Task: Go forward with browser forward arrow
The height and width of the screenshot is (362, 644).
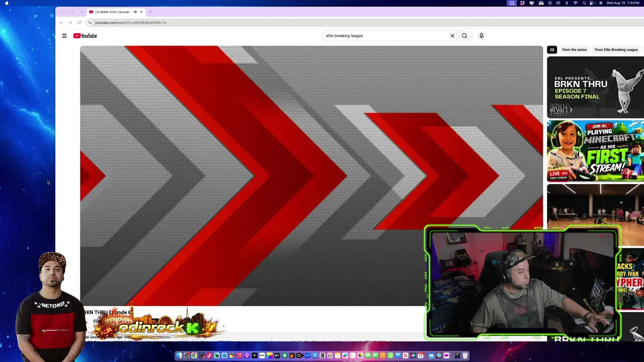Action: pyautogui.click(x=70, y=23)
